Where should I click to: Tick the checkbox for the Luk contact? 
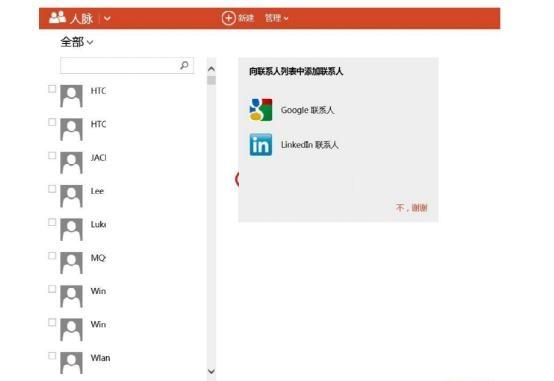pos(52,222)
